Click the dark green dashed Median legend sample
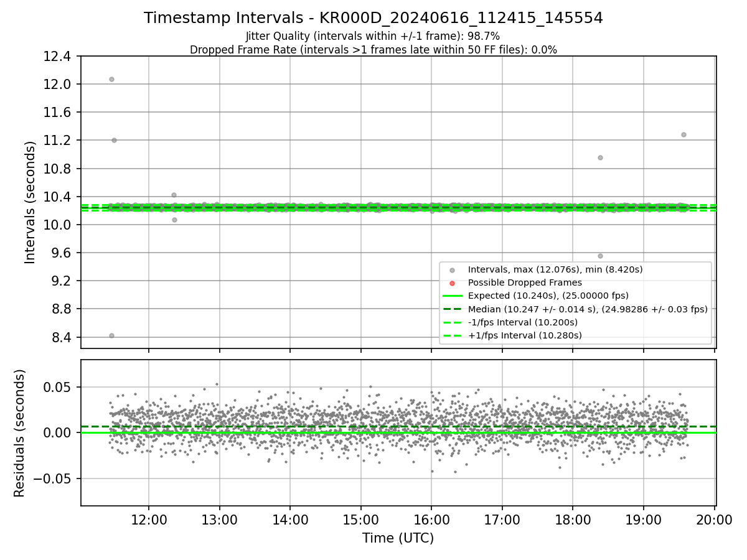The height and width of the screenshot is (560, 747). (x=453, y=309)
